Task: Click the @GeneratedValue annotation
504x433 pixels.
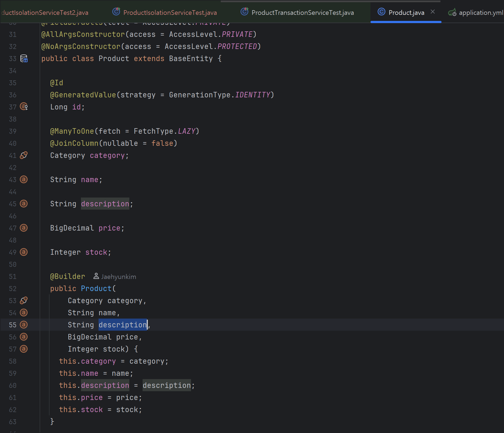Action: tap(83, 95)
